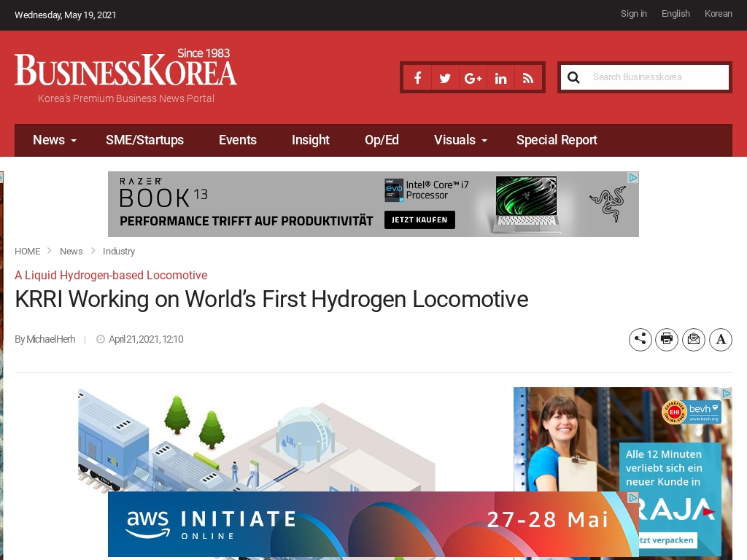Click the article headline KRRI Working
Viewport: 747px width, 560px height.
tap(271, 300)
